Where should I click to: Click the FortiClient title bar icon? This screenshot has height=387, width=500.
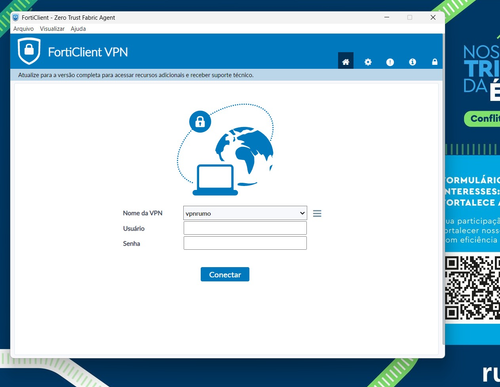tap(16, 17)
